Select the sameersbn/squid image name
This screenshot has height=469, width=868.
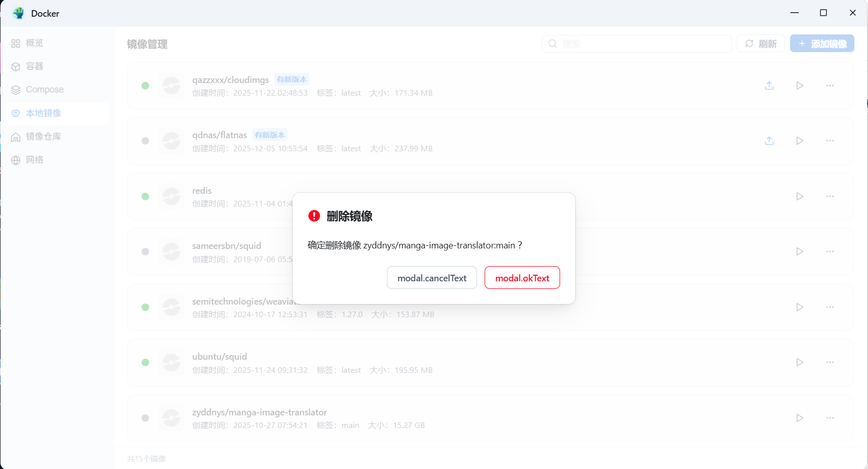226,246
